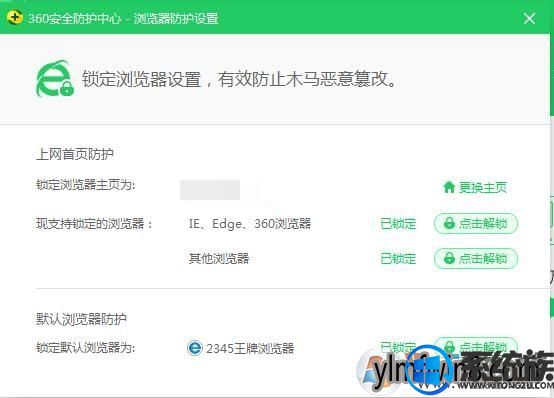Click the 其他浏览器 label

point(219,258)
